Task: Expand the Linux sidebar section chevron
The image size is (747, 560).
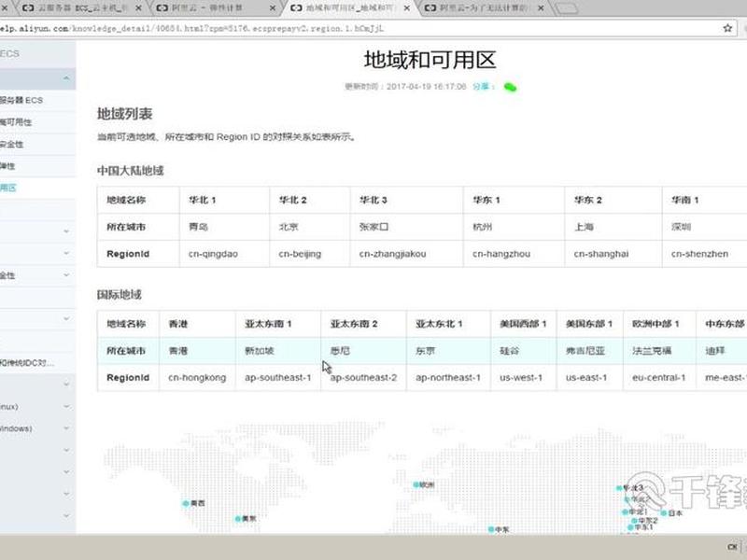Action: 66,407
